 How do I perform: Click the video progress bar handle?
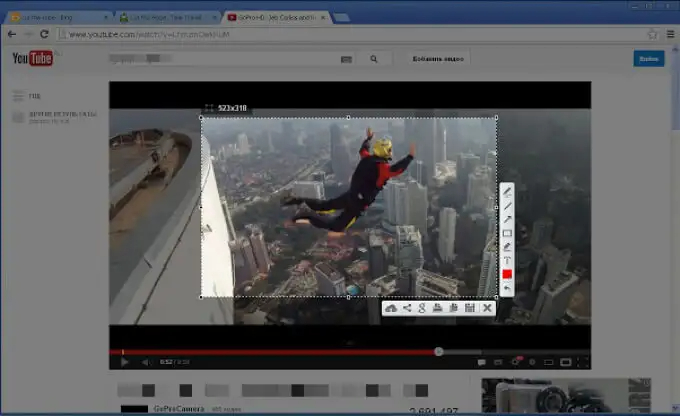(x=438, y=351)
